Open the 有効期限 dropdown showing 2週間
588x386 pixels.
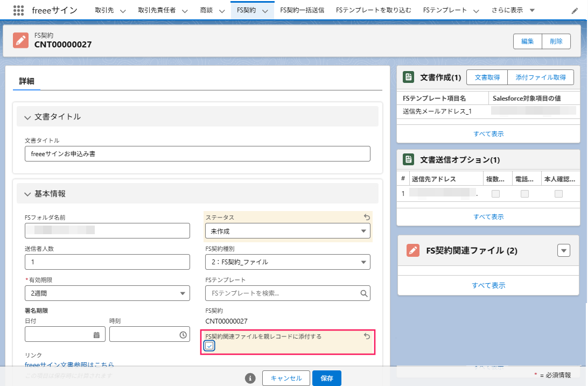tap(107, 293)
